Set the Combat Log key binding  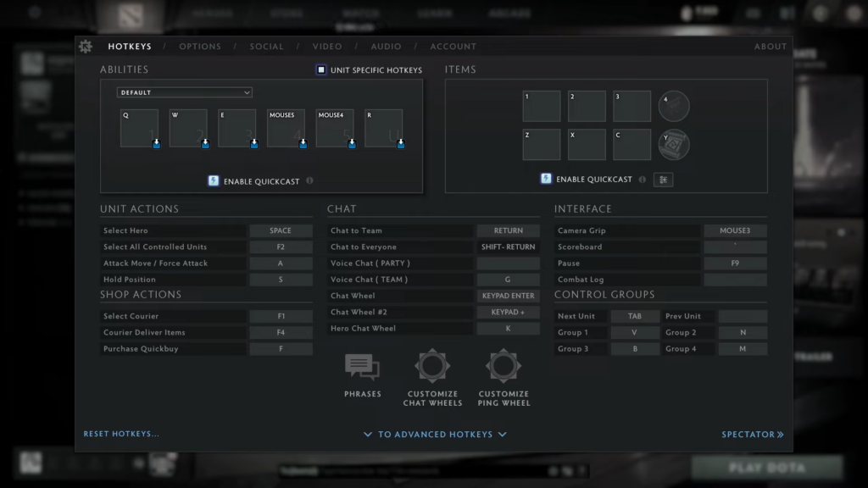pyautogui.click(x=735, y=280)
